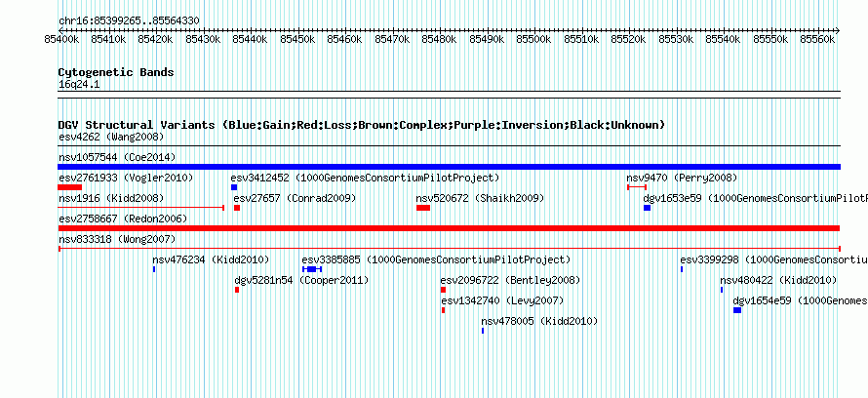Open the esv2758667 (Redon2006) label
Screen dimensions: 868x398
[x=123, y=219]
